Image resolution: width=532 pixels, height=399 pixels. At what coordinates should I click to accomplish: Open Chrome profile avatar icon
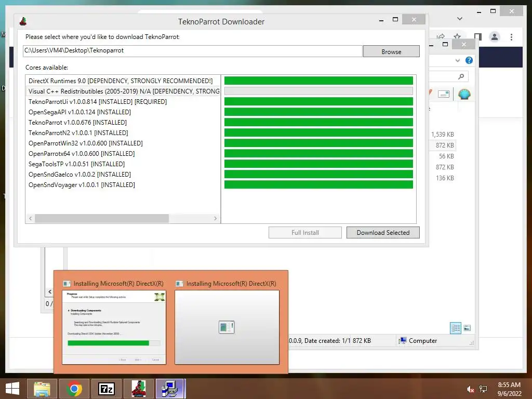click(x=495, y=37)
